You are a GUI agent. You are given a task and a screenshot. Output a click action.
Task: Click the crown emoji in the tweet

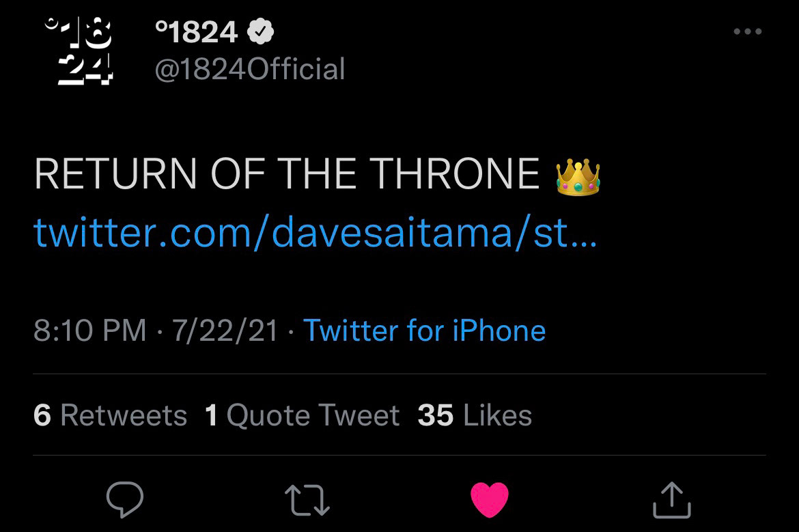578,176
